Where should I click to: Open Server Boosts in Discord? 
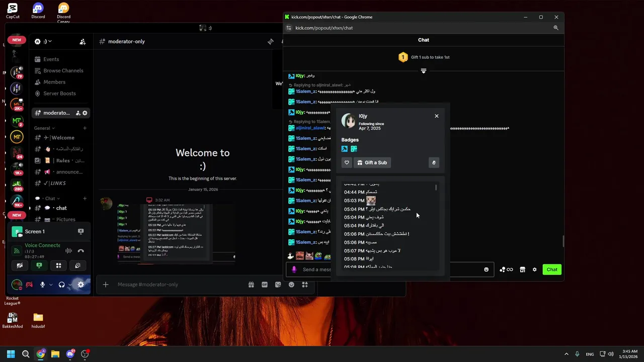61,94
